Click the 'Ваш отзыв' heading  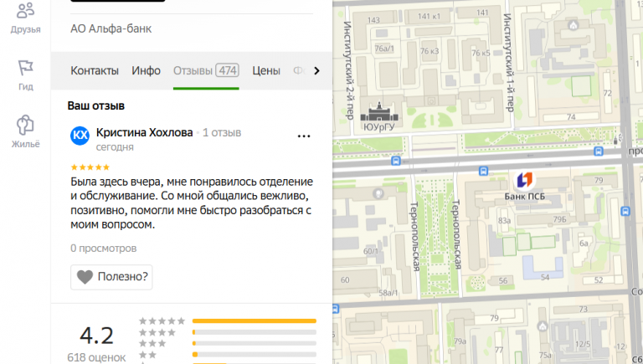[x=96, y=105]
